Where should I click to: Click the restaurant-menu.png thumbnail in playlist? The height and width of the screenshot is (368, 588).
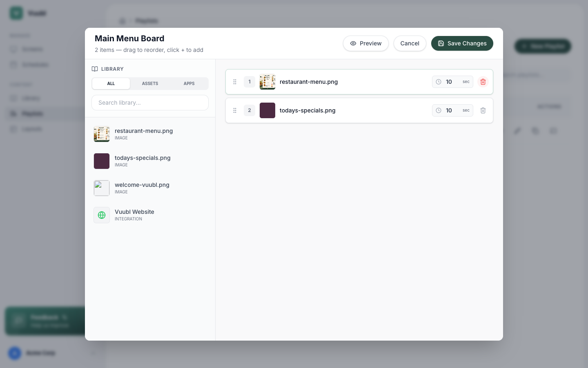point(267,82)
